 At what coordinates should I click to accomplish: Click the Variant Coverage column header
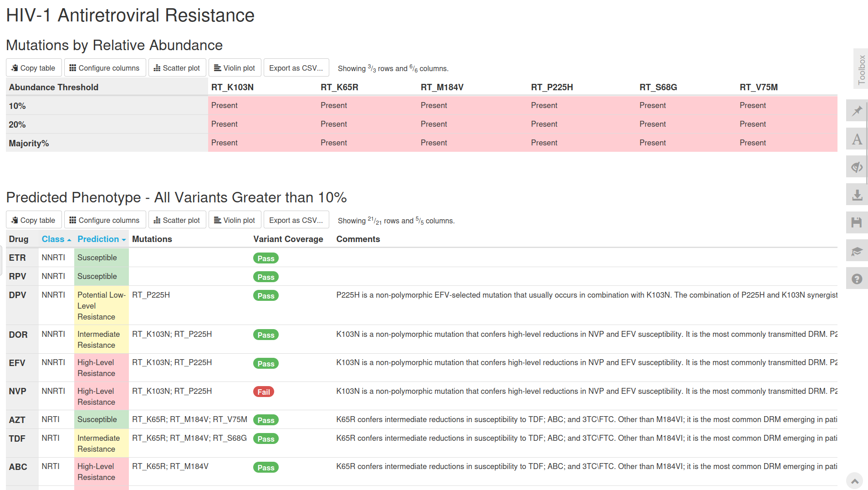288,239
